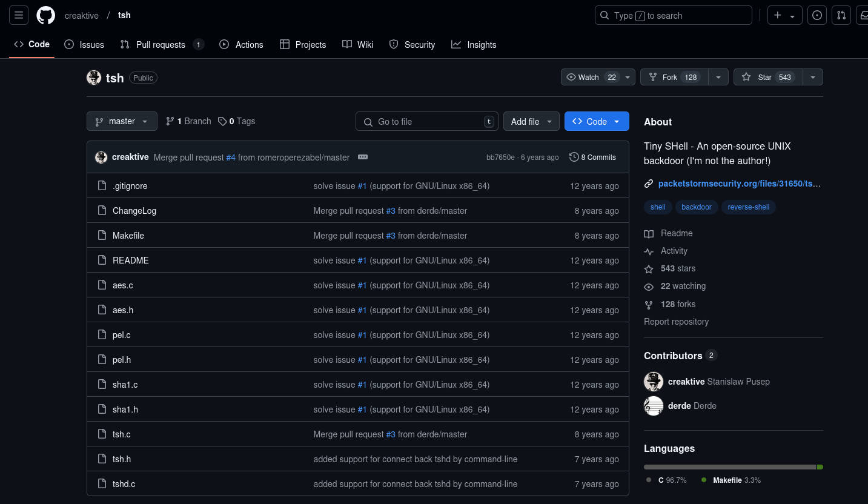868x504 pixels.
Task: Open the tshd.c file
Action: click(x=124, y=484)
